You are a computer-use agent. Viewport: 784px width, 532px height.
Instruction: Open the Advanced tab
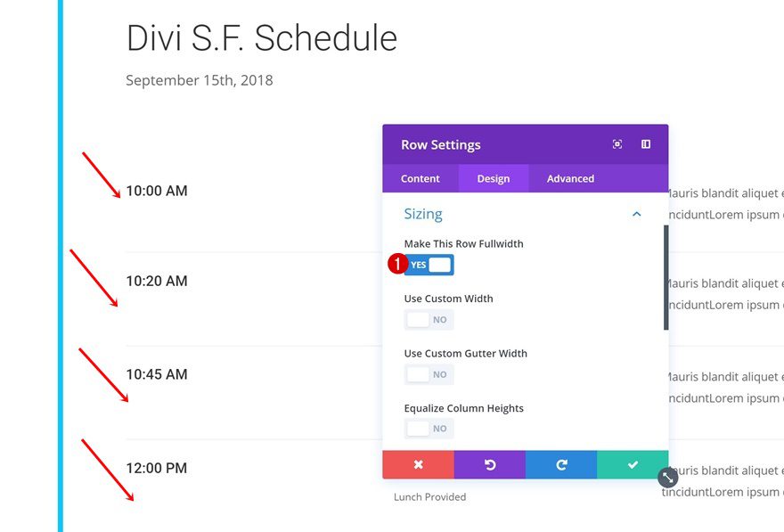(x=570, y=178)
